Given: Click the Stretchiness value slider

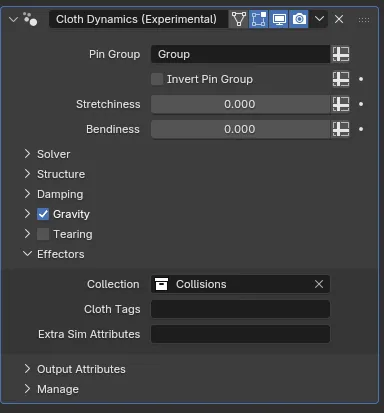Looking at the screenshot, I should [x=240, y=104].
